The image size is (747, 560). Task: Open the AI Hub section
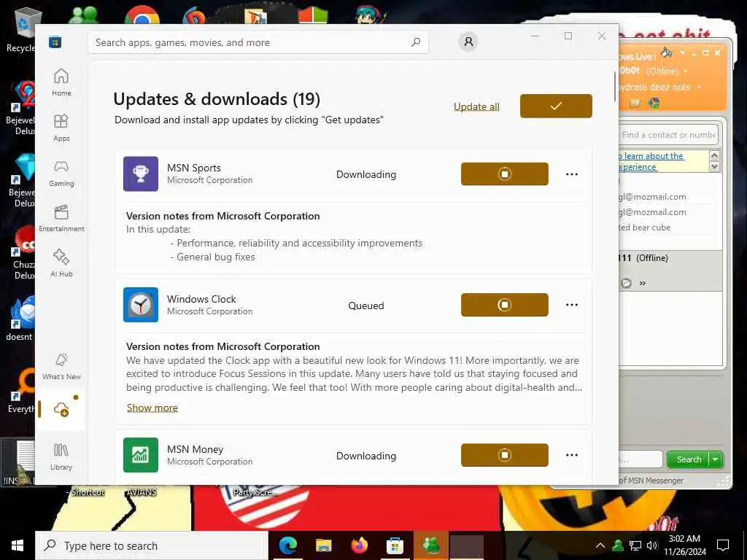click(x=61, y=263)
